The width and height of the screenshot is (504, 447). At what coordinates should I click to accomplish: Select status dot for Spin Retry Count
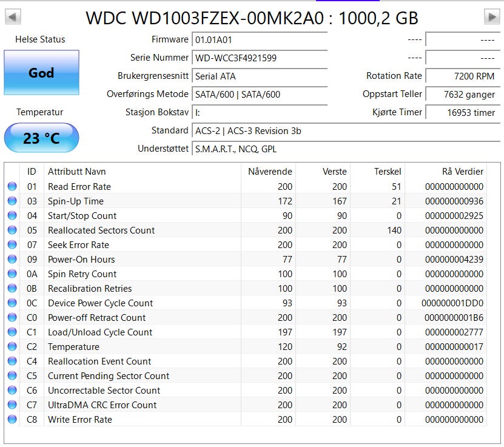tap(12, 274)
